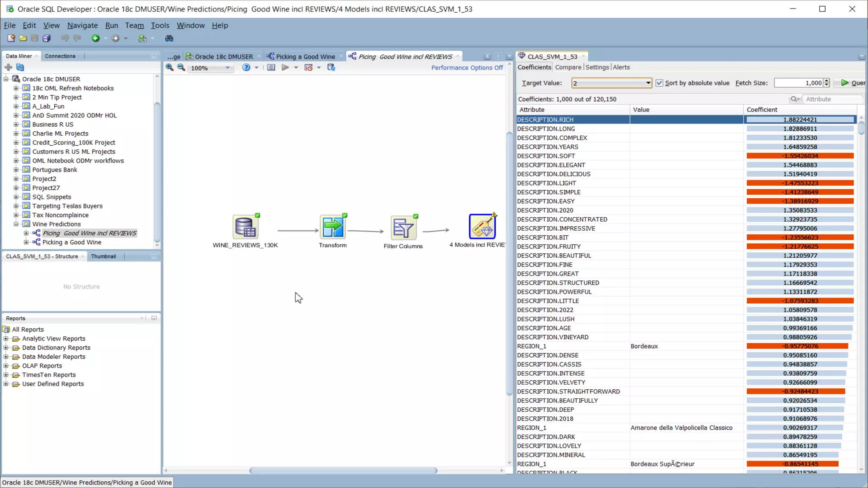Collapse the Wine Predictions tree folder

click(x=16, y=224)
